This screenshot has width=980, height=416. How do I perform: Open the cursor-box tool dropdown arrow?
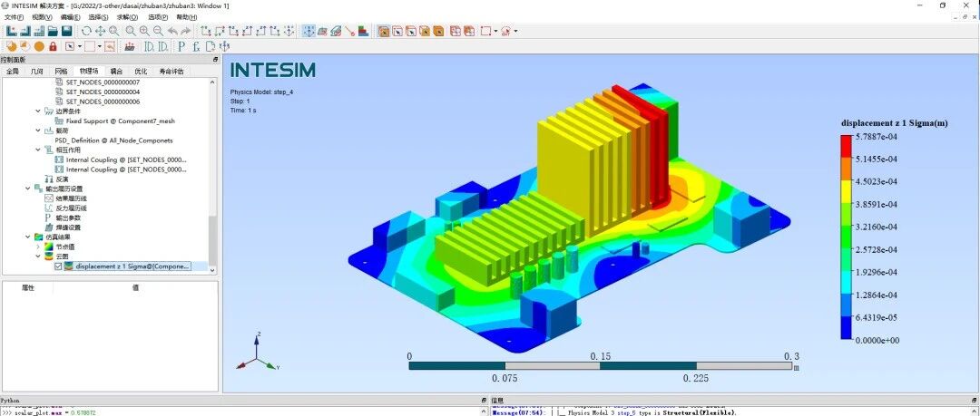click(79, 46)
